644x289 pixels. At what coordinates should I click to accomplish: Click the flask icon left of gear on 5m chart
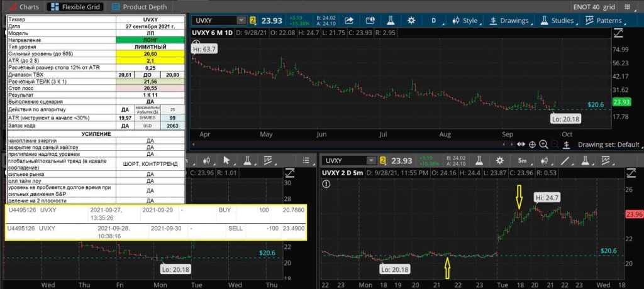pos(479,160)
